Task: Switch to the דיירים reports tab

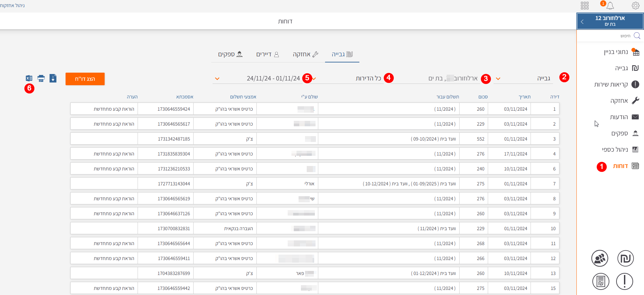Action: pos(267,54)
